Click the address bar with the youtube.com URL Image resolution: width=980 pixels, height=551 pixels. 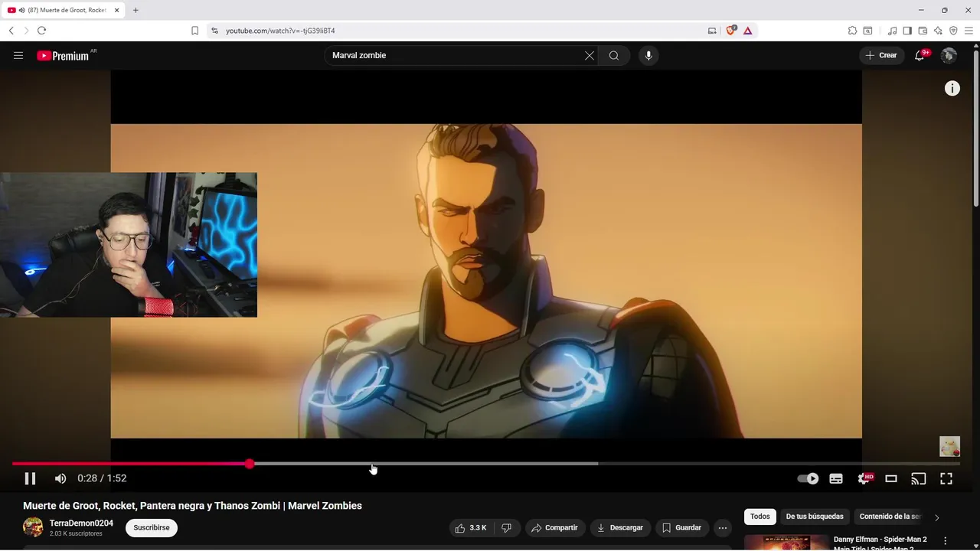tap(459, 31)
